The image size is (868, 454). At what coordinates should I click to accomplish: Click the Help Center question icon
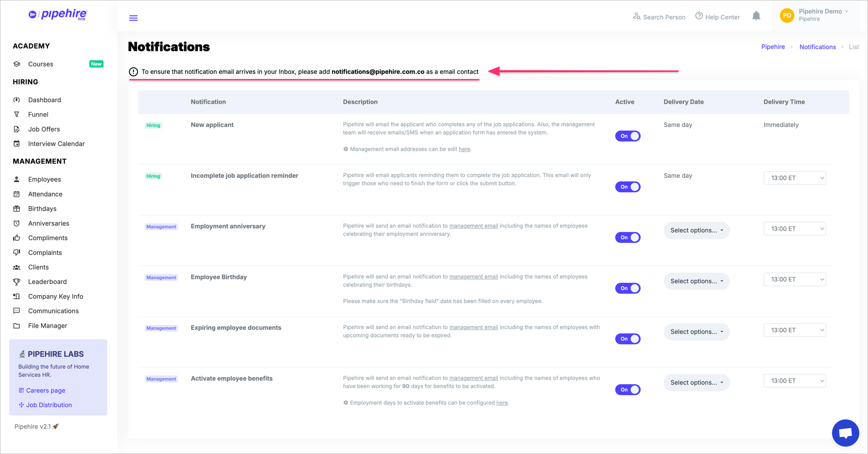point(699,16)
